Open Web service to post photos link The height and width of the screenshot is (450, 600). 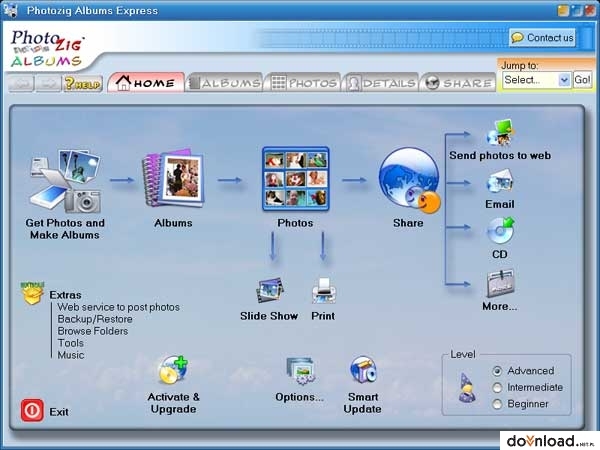pyautogui.click(x=119, y=307)
